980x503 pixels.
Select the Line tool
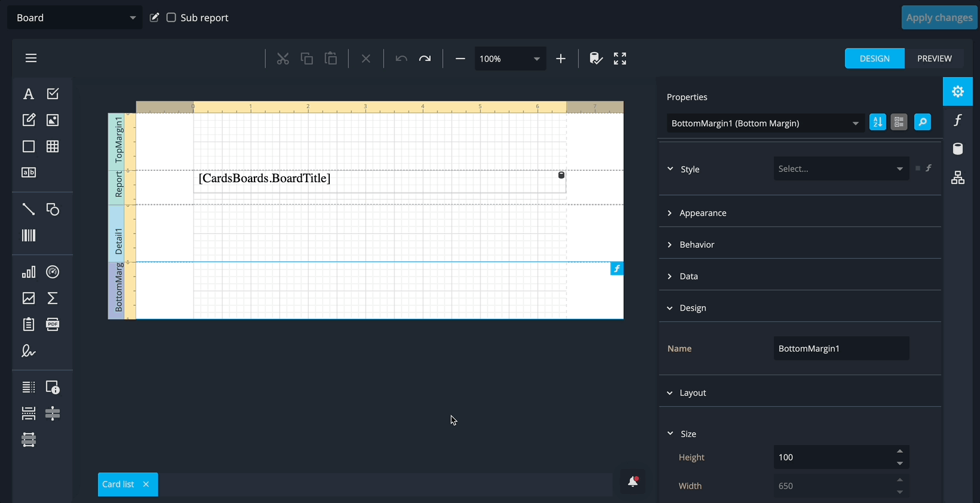click(28, 209)
